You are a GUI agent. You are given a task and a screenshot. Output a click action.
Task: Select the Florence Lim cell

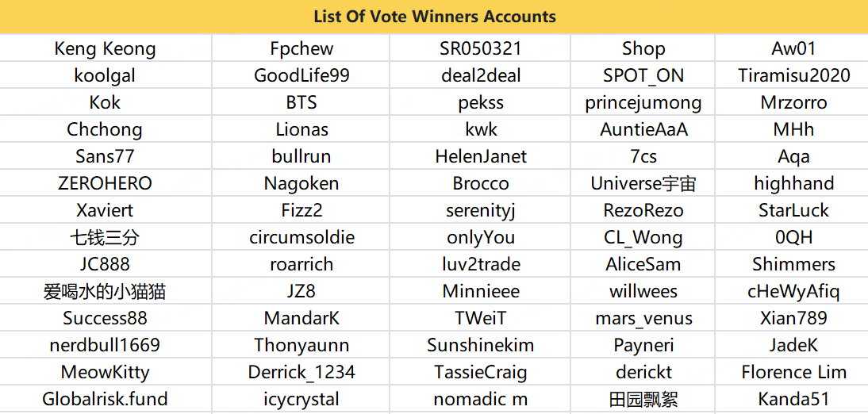[793, 373]
